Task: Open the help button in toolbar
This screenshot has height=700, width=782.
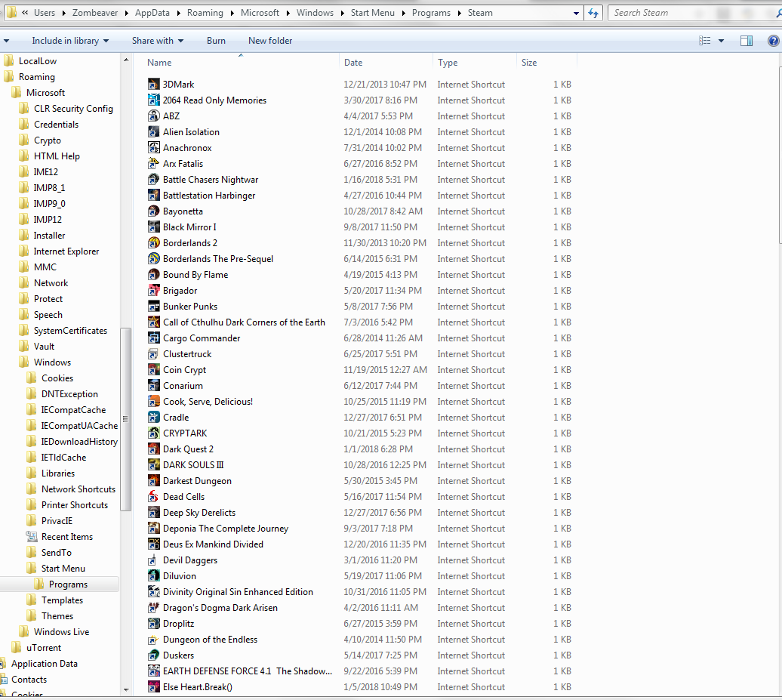Action: click(773, 41)
